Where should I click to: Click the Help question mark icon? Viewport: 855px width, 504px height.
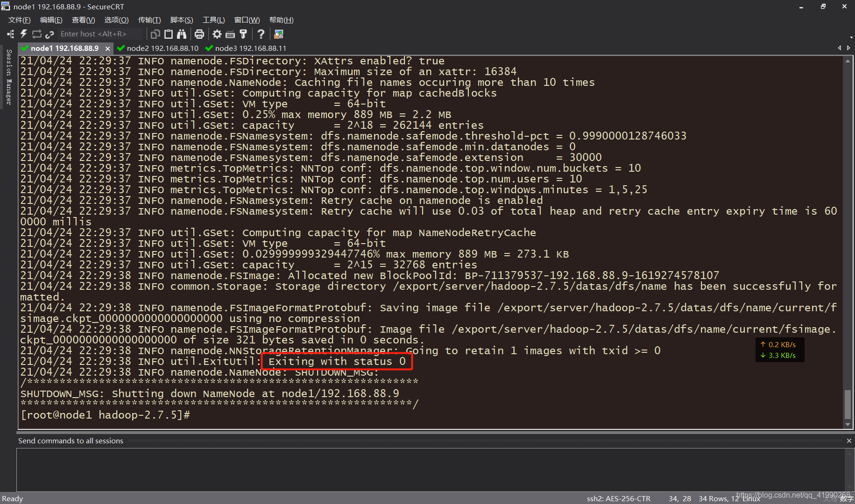[261, 34]
